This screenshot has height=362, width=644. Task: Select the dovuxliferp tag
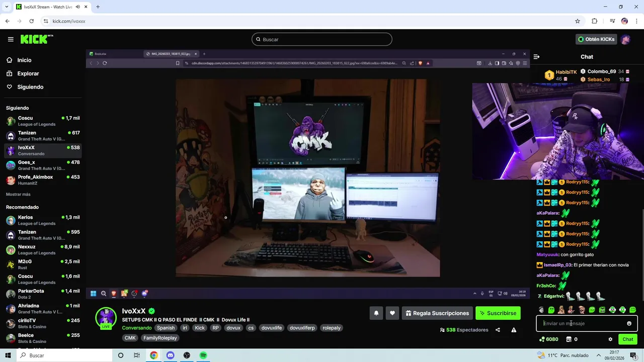pyautogui.click(x=302, y=328)
